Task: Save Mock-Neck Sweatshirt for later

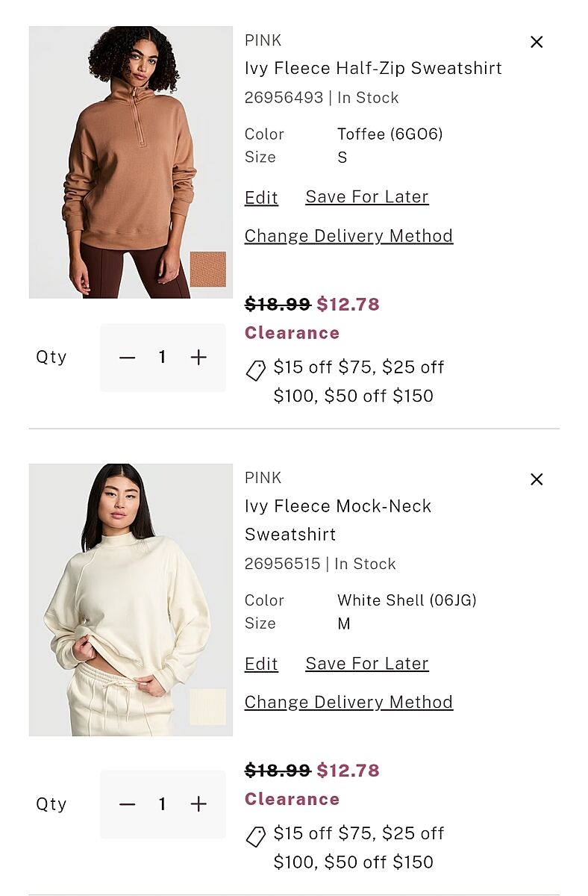Action: (366, 664)
